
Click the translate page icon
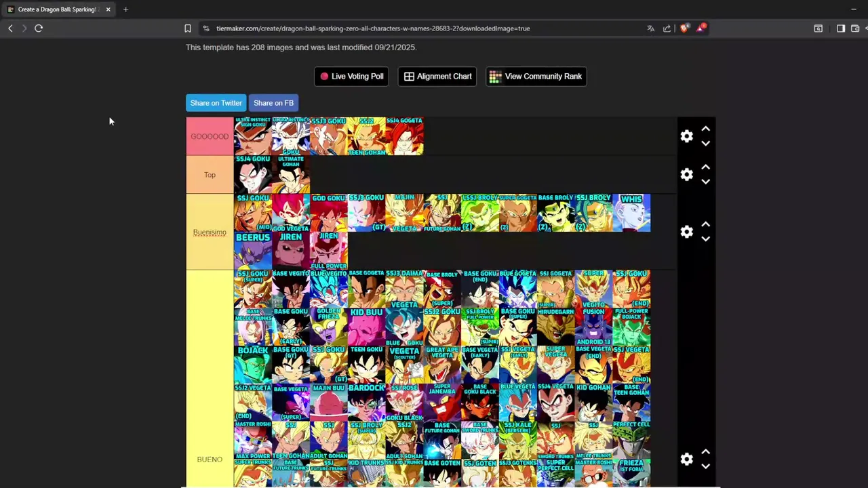(650, 28)
